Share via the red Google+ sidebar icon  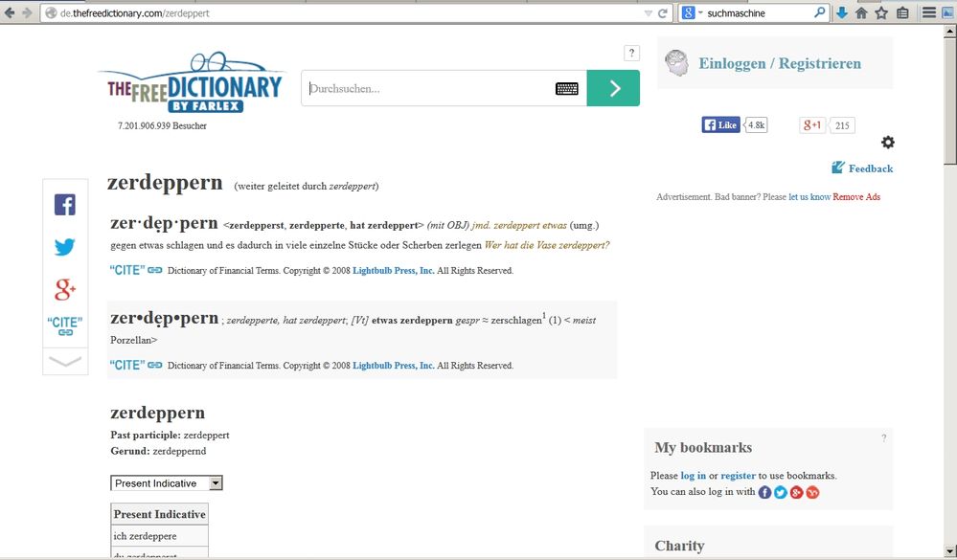[64, 288]
